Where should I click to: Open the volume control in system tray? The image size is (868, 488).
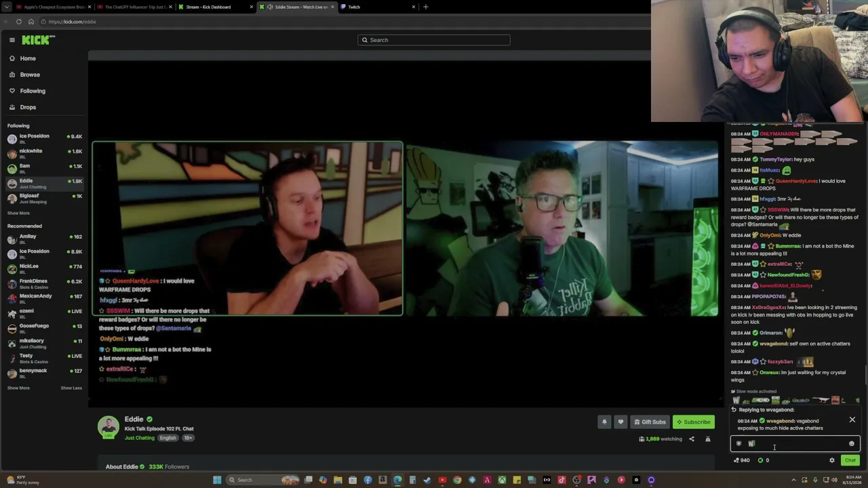[x=833, y=480]
